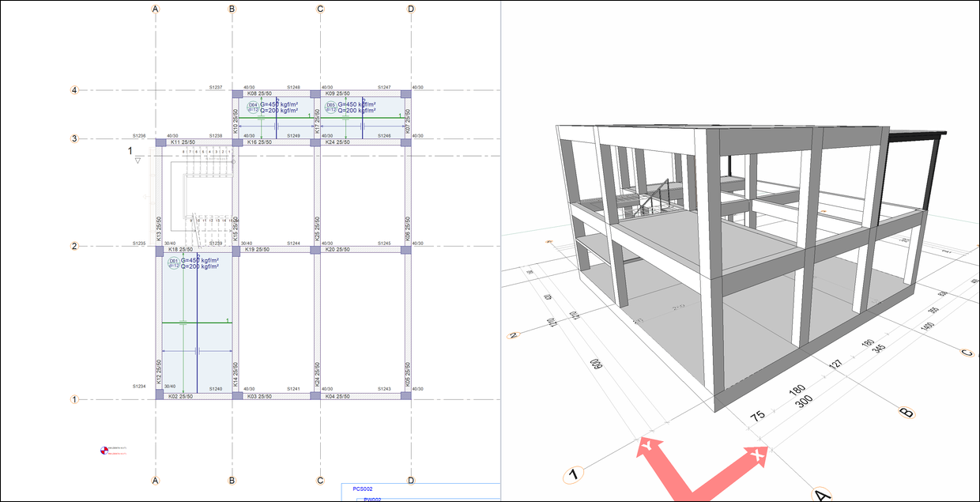
Task: Select the section 1 triangle marker
Action: [138, 160]
